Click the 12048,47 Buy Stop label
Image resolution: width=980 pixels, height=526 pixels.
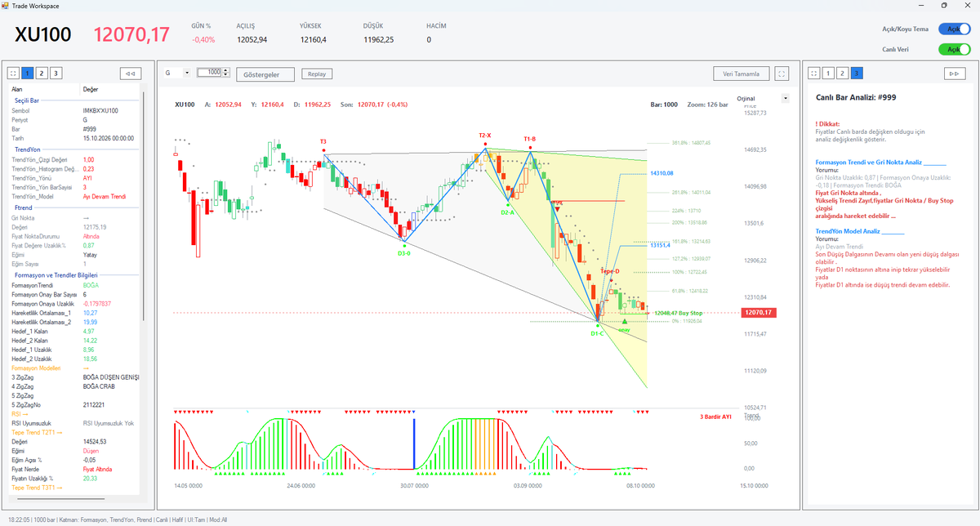[678, 313]
